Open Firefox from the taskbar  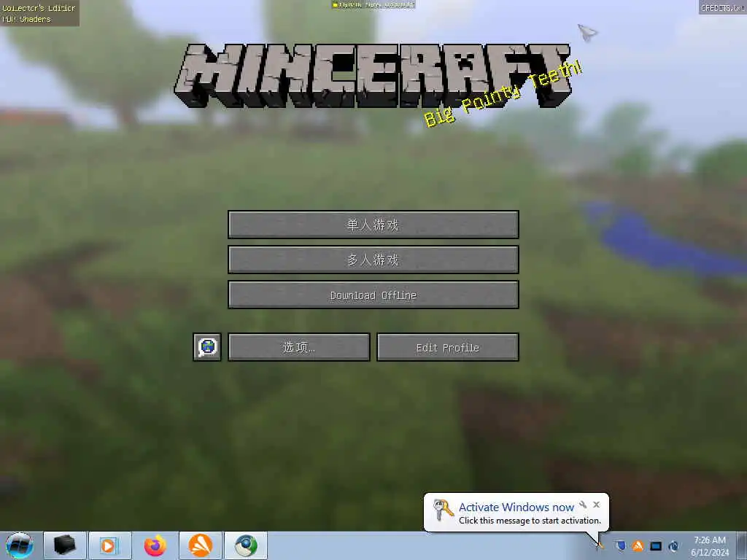(x=155, y=545)
